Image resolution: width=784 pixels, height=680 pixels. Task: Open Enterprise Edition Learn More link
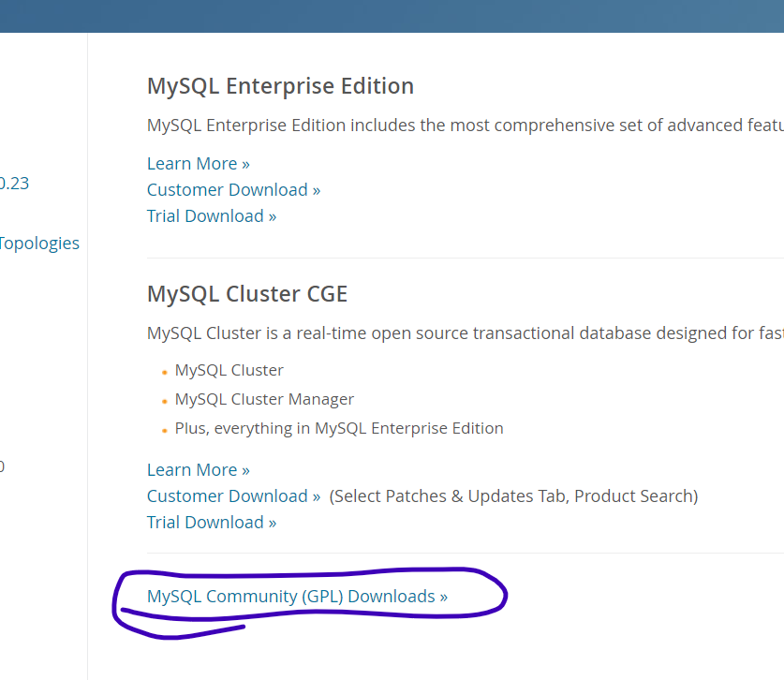pyautogui.click(x=198, y=164)
